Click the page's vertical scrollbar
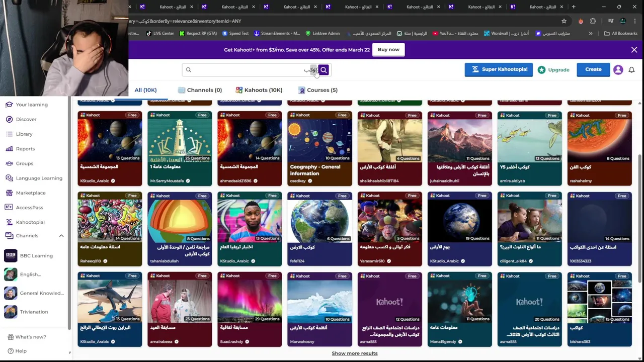Image resolution: width=644 pixels, height=362 pixels. pyautogui.click(x=640, y=218)
